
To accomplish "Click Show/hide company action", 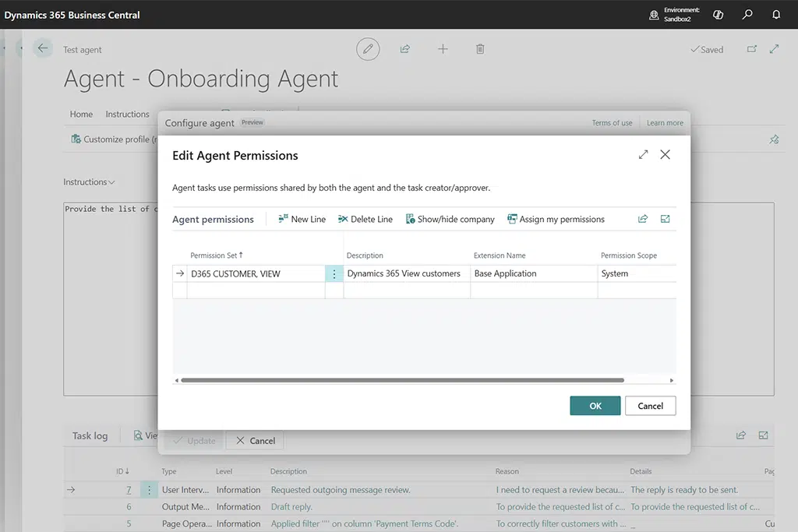I will tap(450, 219).
